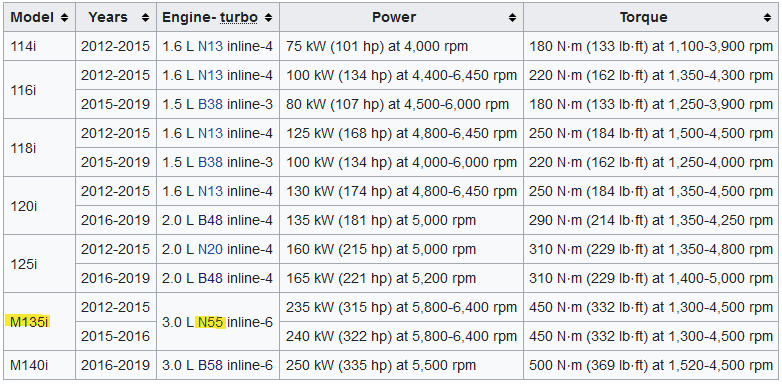Select the M140i model cell
Image resolution: width=782 pixels, height=384 pixels.
[x=39, y=365]
